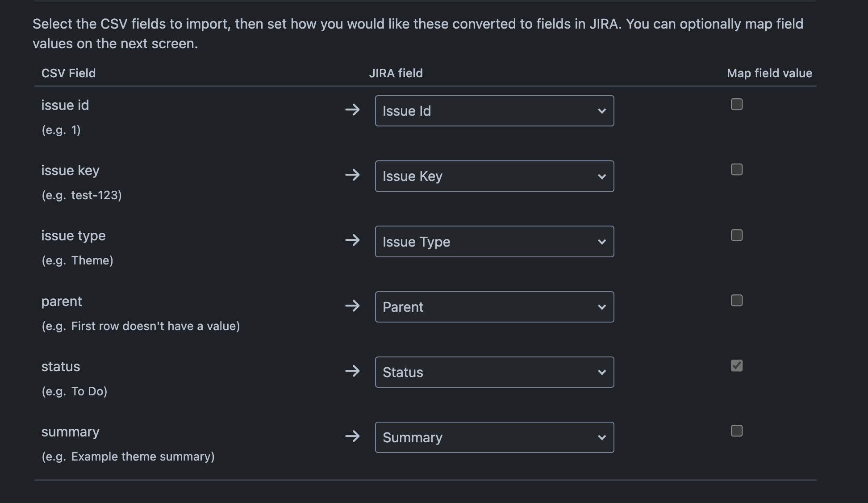Click the arrow icon beside issue type
This screenshot has width=868, height=503.
(352, 240)
